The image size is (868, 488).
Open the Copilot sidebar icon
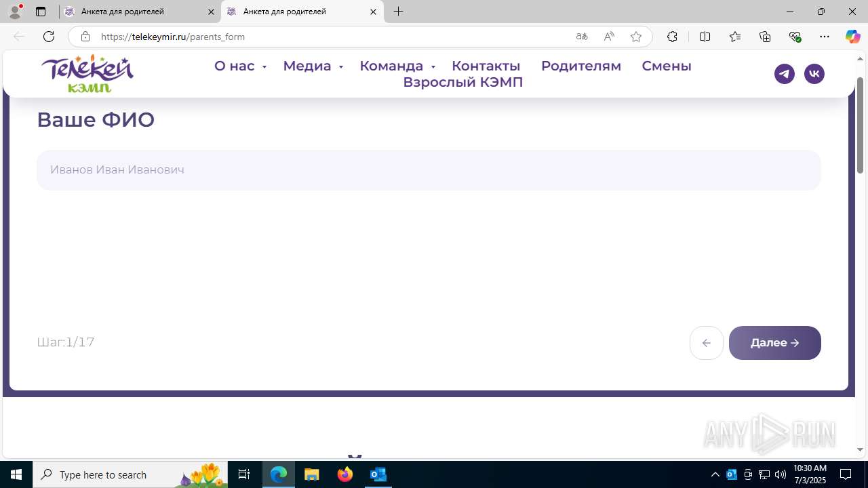tap(852, 37)
